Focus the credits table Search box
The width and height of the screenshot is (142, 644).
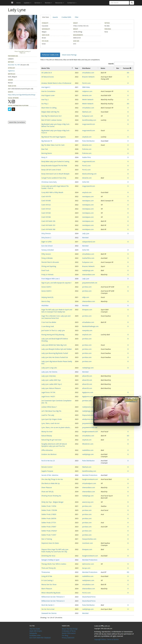tap(124, 64)
